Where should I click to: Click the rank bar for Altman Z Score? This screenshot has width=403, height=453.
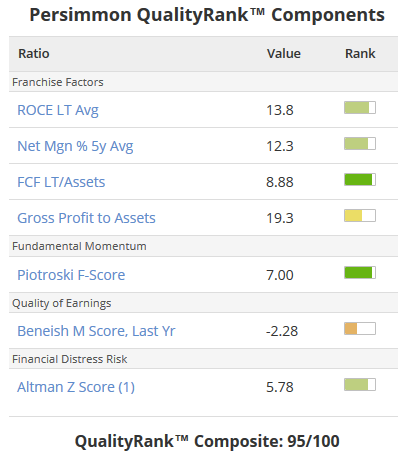click(360, 385)
